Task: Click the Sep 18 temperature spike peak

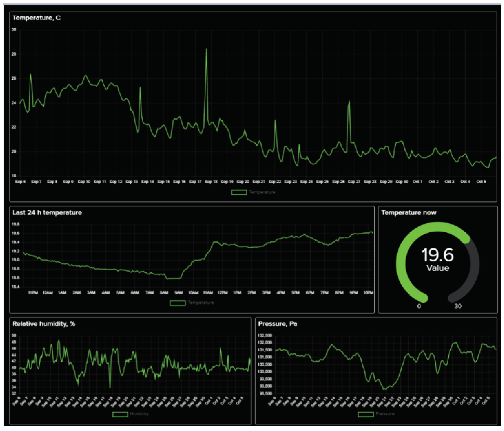Action: 207,49
